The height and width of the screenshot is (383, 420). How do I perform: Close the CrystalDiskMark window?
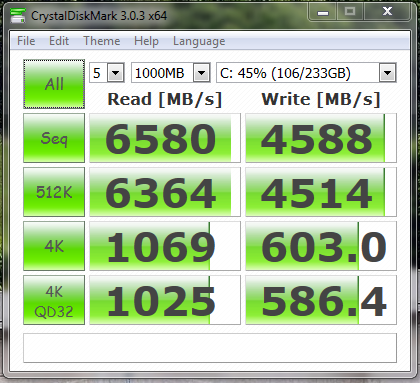[x=387, y=12]
